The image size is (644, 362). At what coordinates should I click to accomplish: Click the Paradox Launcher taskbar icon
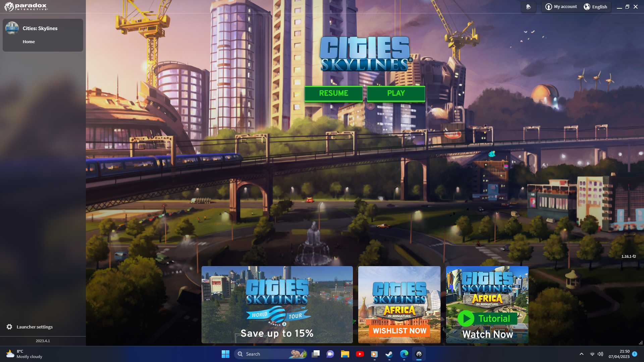coord(419,354)
